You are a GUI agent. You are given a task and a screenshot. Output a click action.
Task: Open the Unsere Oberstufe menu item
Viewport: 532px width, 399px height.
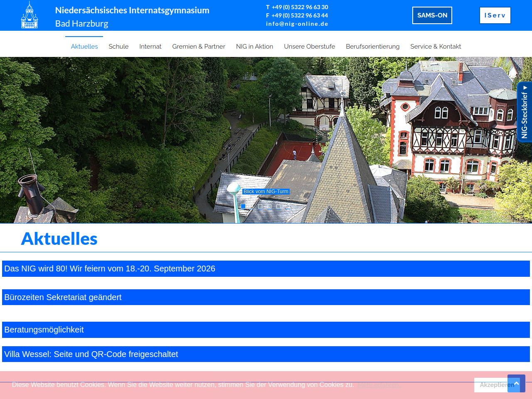coord(309,47)
